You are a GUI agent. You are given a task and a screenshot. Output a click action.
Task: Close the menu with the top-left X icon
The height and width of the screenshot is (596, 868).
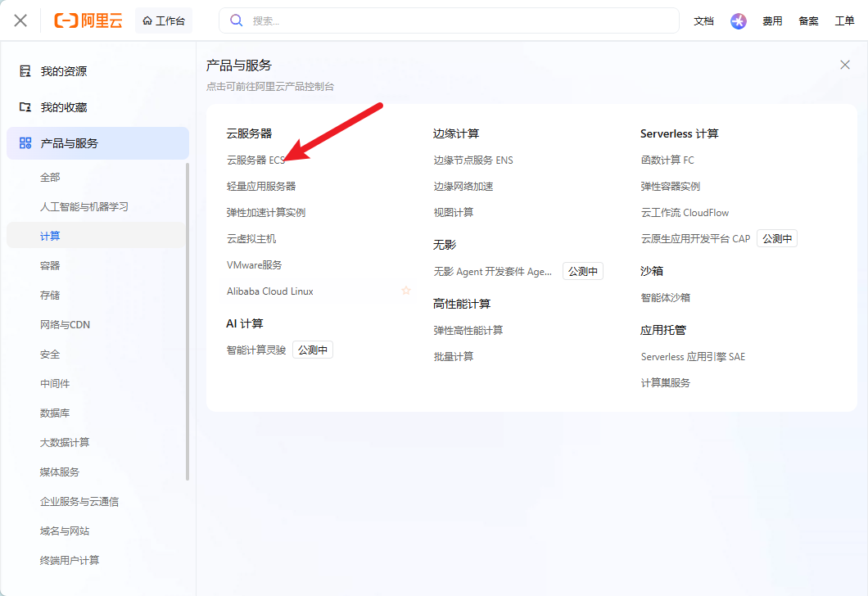(20, 20)
